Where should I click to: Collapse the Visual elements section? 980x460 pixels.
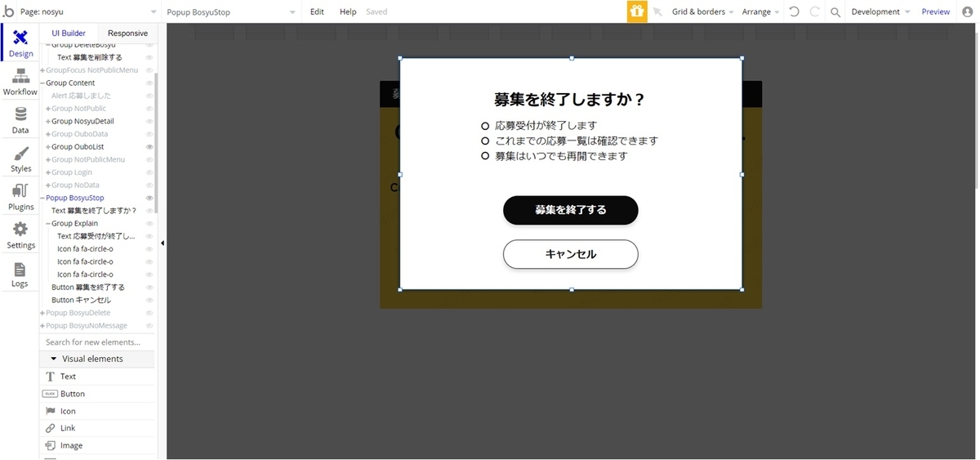[x=54, y=359]
